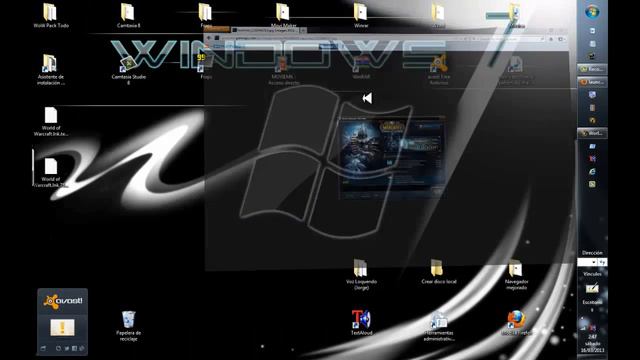Click the avast! logo in the gadget
The height and width of the screenshot is (360, 640).
tap(62, 302)
